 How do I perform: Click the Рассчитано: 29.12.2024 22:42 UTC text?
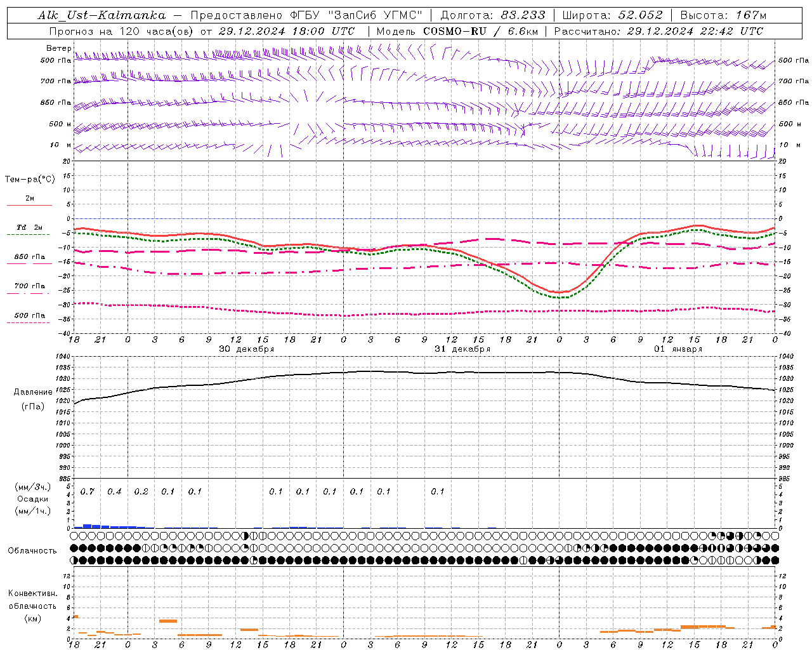[658, 31]
